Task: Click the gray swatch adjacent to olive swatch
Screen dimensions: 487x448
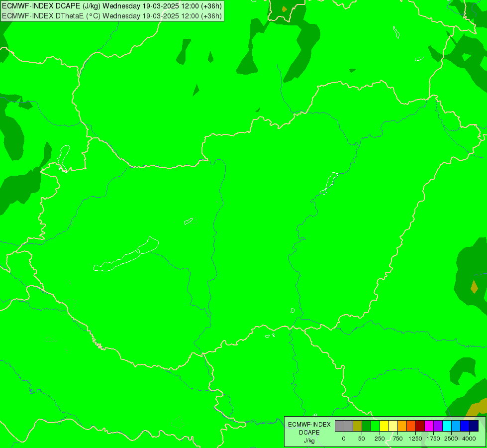Action: (349, 426)
